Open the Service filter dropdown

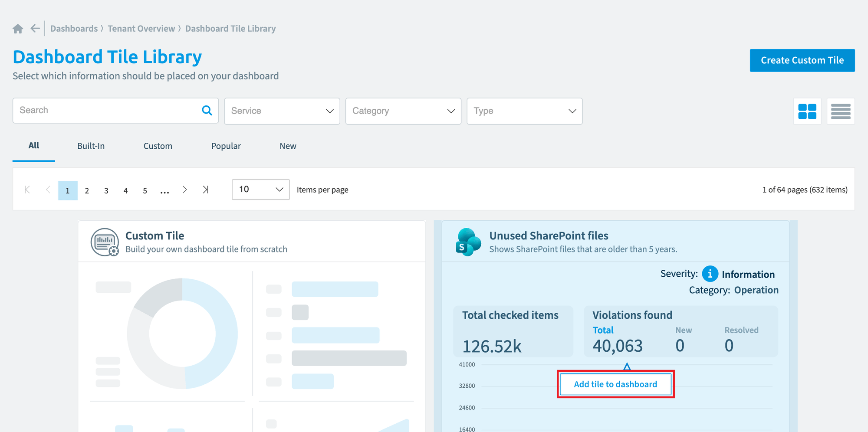282,111
